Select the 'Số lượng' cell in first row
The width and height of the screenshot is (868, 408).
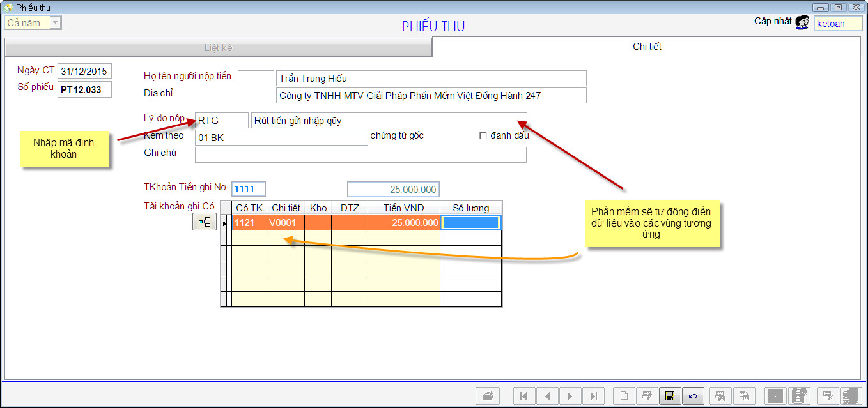[x=470, y=223]
